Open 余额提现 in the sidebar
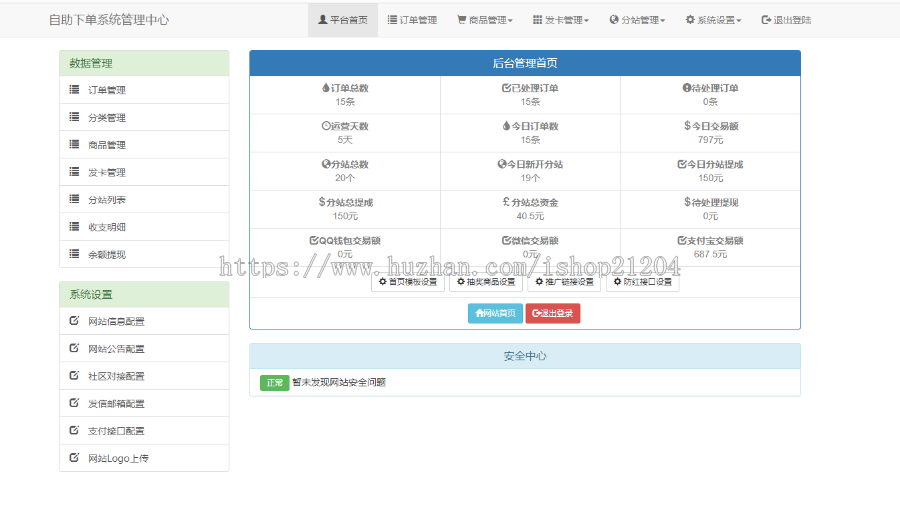This screenshot has height=528, width=900. 144,254
